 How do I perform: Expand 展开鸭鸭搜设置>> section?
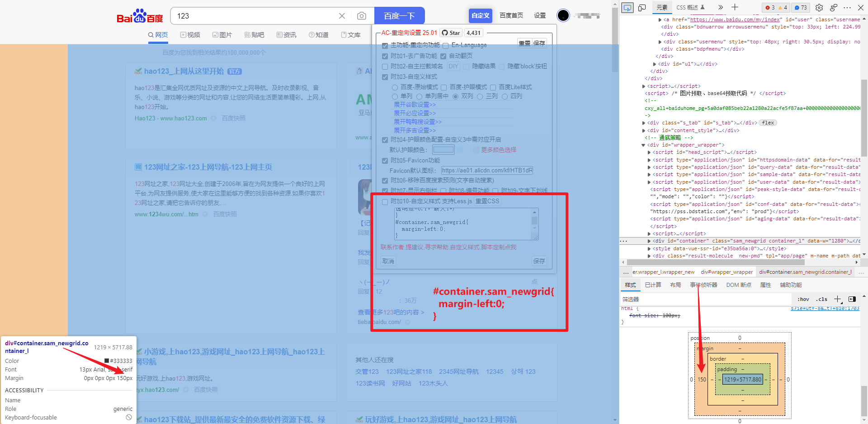coord(418,122)
